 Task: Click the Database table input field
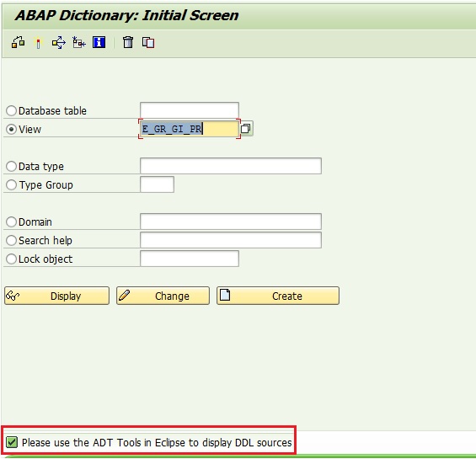[190, 109]
